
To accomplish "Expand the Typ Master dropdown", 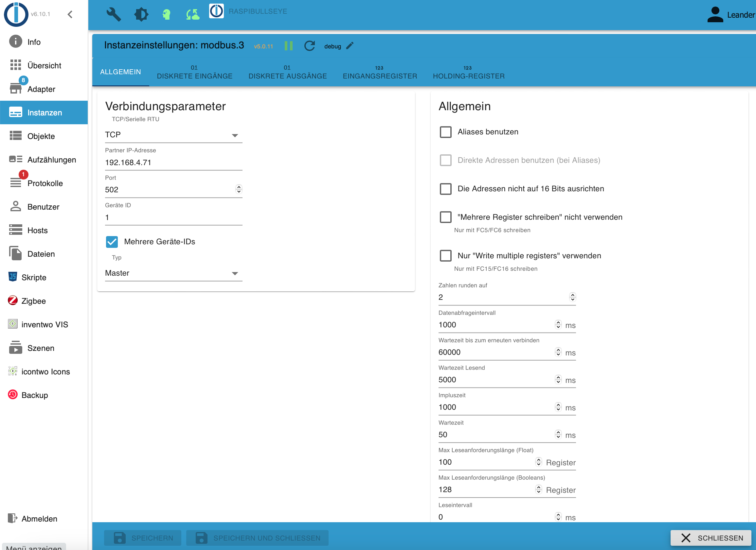I will [173, 273].
